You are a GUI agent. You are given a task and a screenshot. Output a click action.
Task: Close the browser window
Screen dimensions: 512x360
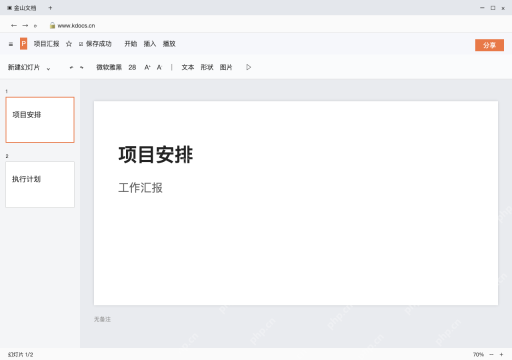[x=503, y=8]
